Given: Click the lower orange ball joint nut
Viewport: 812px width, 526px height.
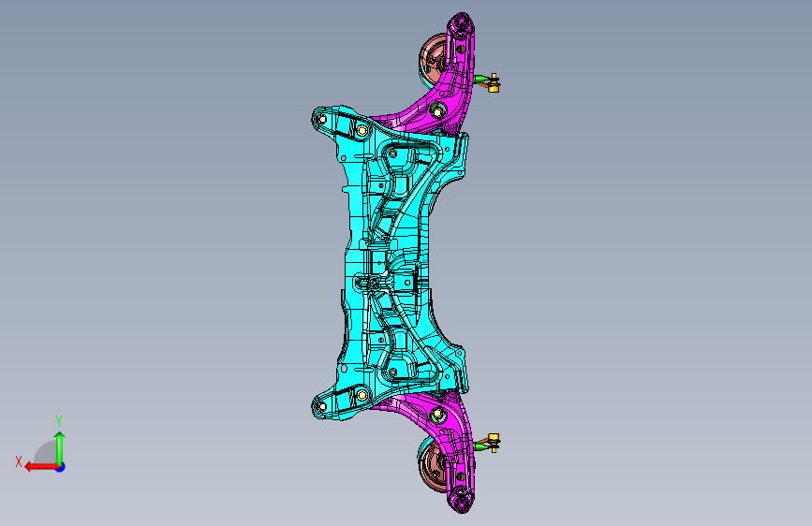Looking at the screenshot, I should click(494, 443).
